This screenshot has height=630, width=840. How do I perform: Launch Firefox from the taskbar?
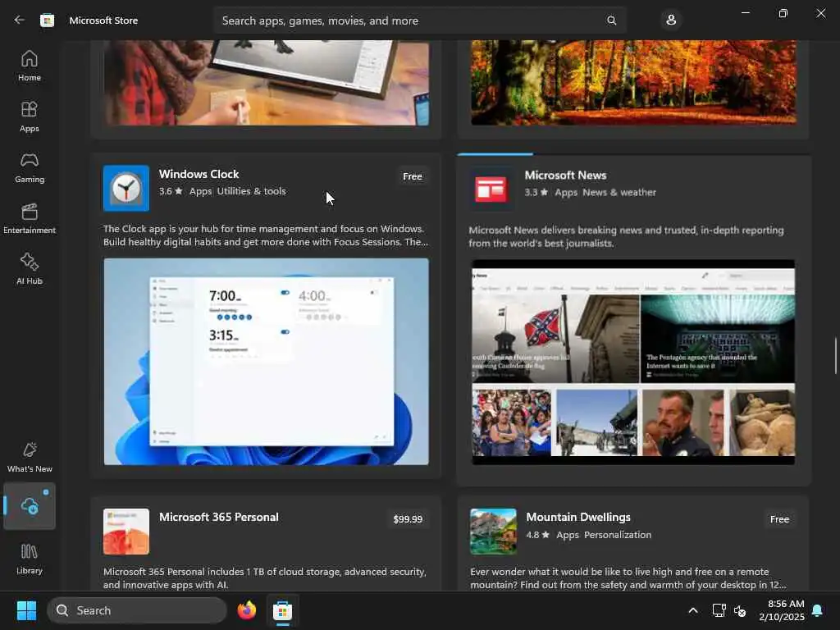point(246,610)
